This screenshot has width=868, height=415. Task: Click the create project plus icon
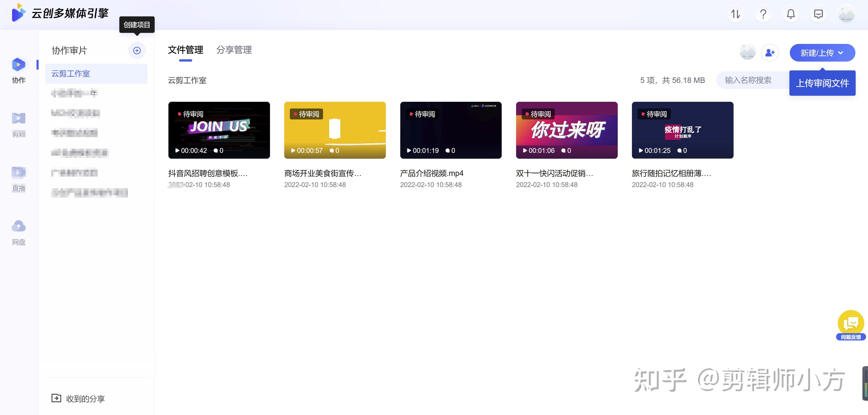pyautogui.click(x=137, y=50)
